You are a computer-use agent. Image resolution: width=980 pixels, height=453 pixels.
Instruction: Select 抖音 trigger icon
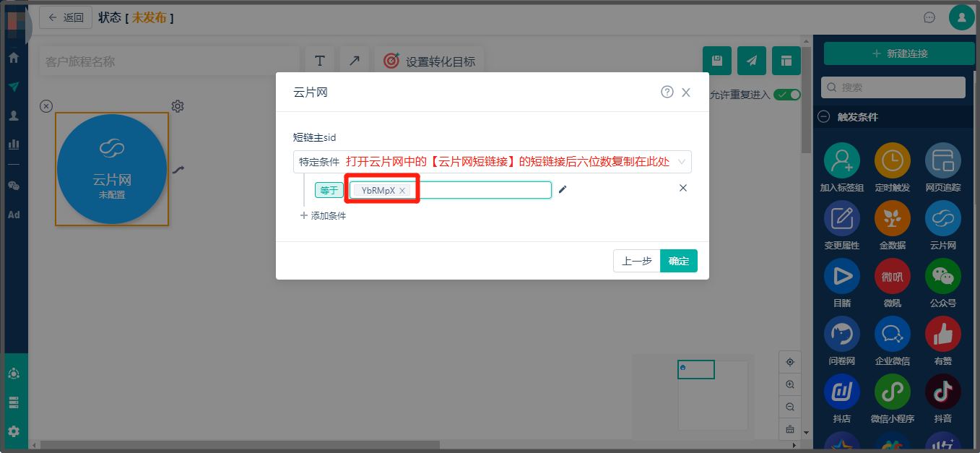point(943,392)
